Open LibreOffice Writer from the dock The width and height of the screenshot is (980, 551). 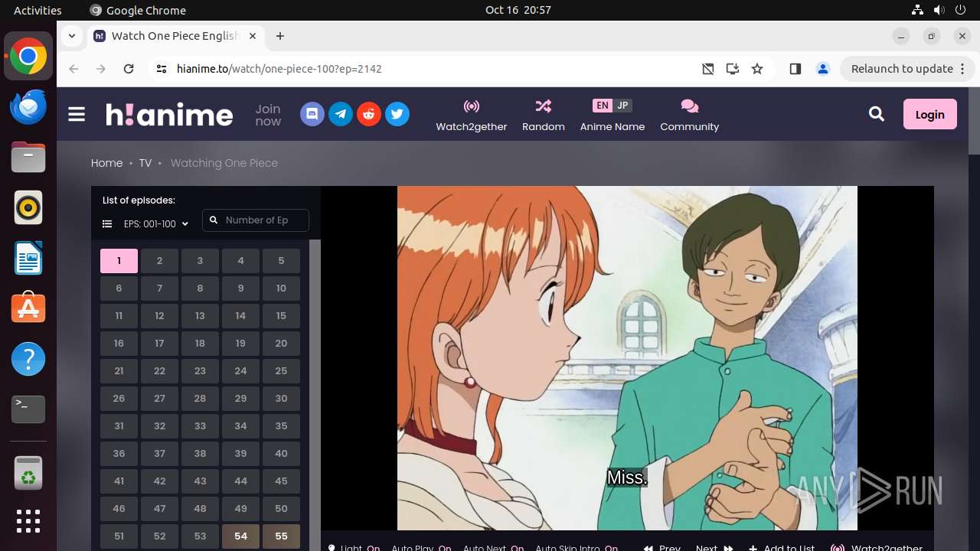(28, 258)
